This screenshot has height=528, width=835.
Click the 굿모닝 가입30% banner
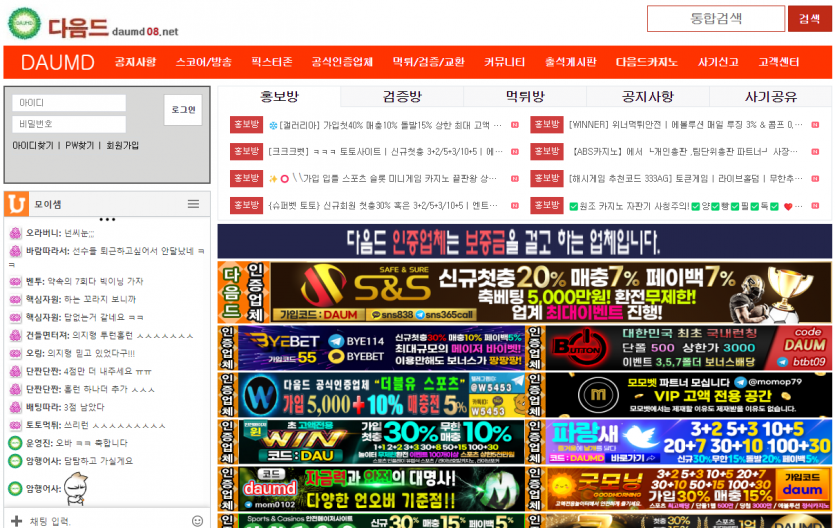[x=678, y=489]
